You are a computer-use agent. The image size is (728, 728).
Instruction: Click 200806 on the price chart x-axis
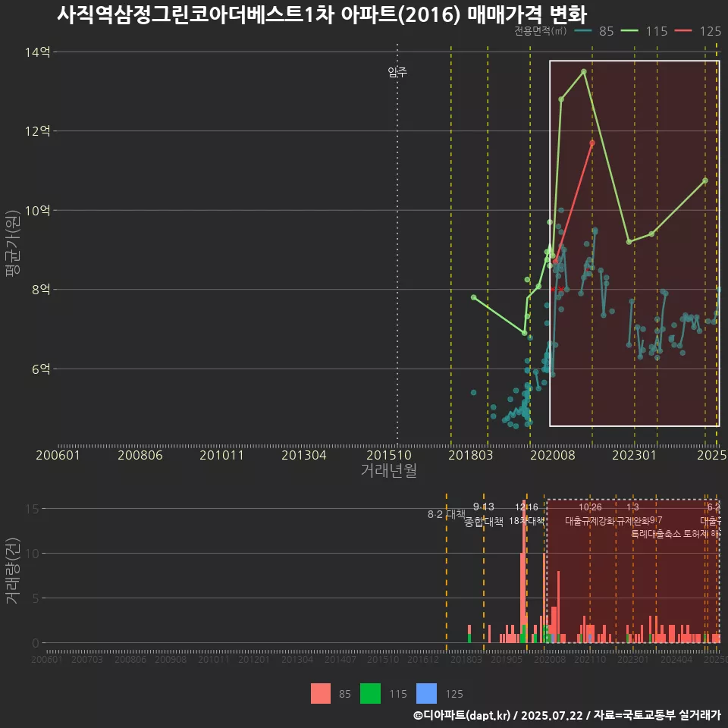140,455
